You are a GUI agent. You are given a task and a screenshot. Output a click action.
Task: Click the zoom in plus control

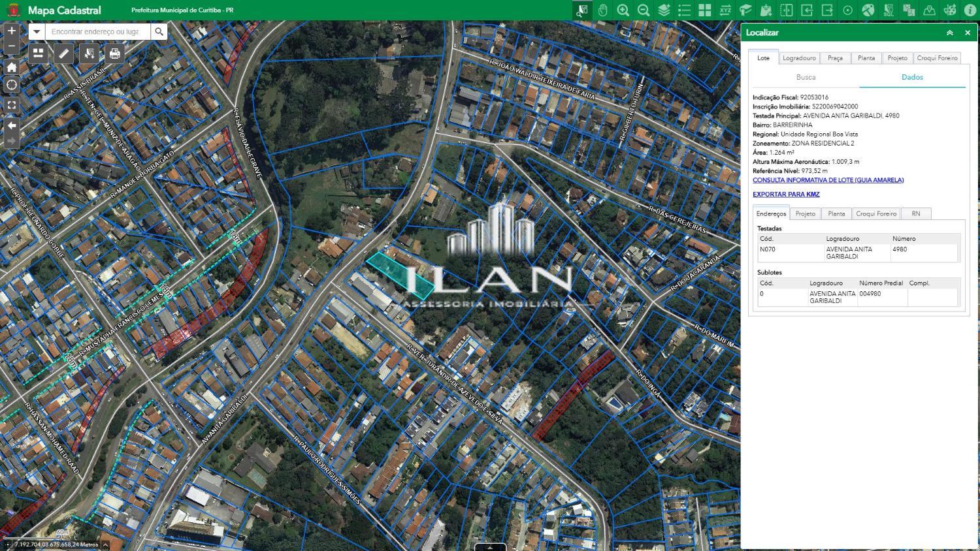click(x=11, y=31)
